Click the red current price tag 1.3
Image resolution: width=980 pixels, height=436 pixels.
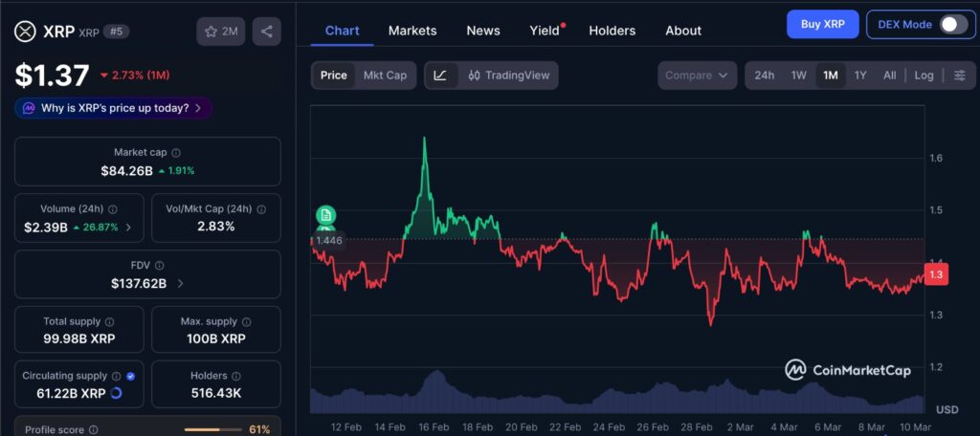pos(936,274)
